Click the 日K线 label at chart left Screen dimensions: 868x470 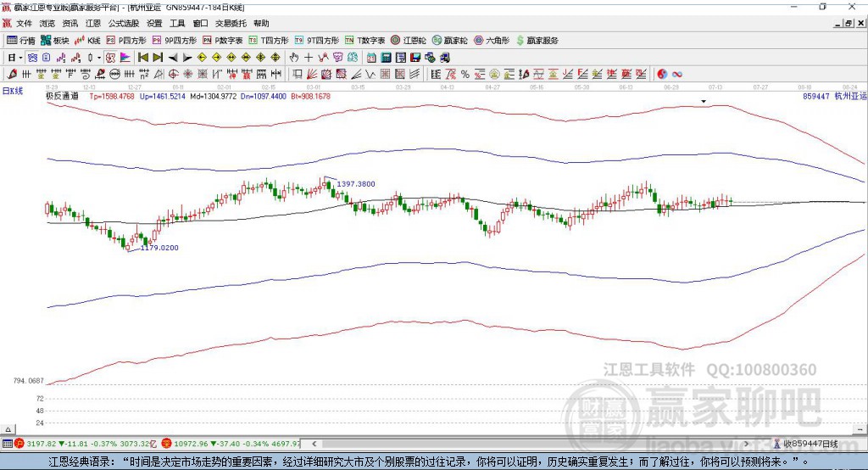pyautogui.click(x=13, y=91)
